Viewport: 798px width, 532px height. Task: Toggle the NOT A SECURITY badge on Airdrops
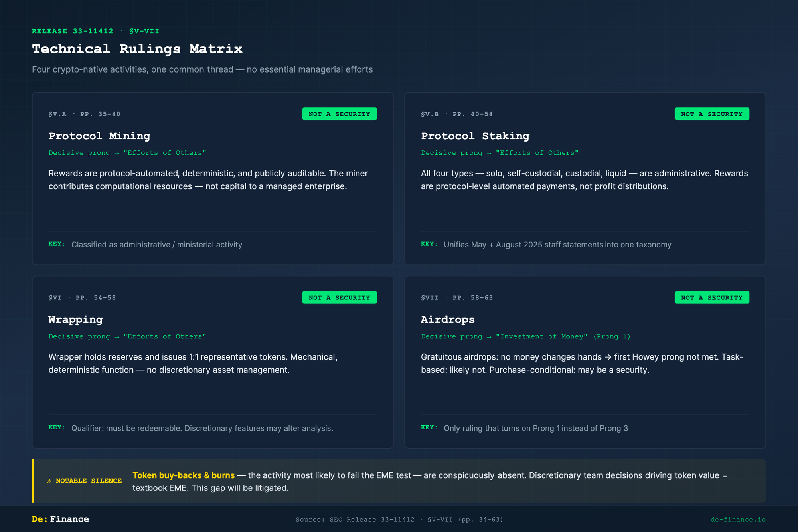(x=711, y=297)
